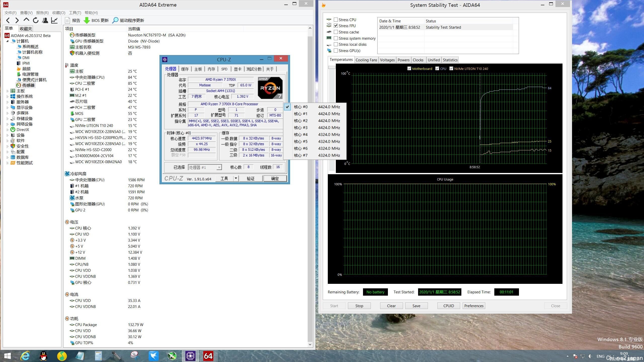
Task: Click the 项目 column header
Action: click(x=95, y=29)
